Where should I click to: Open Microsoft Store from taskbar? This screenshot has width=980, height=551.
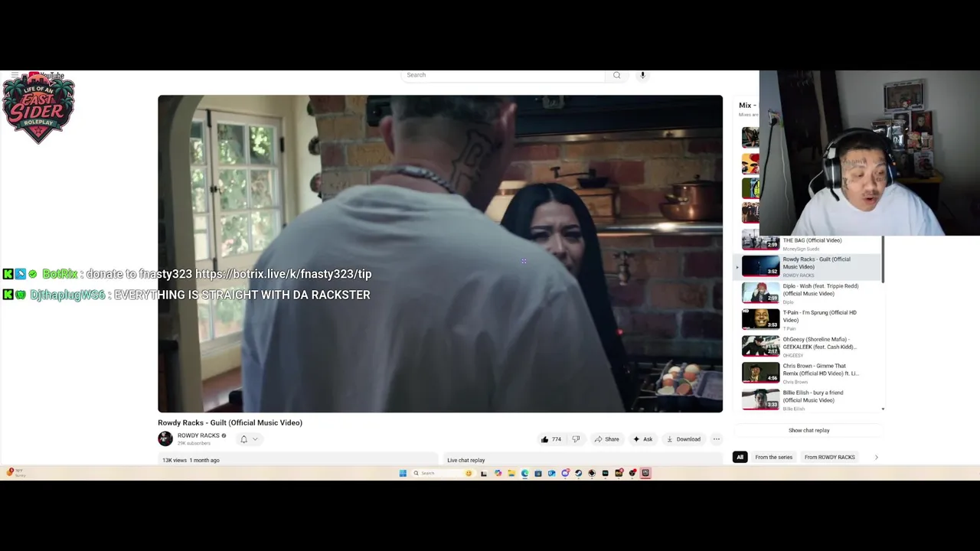[538, 473]
